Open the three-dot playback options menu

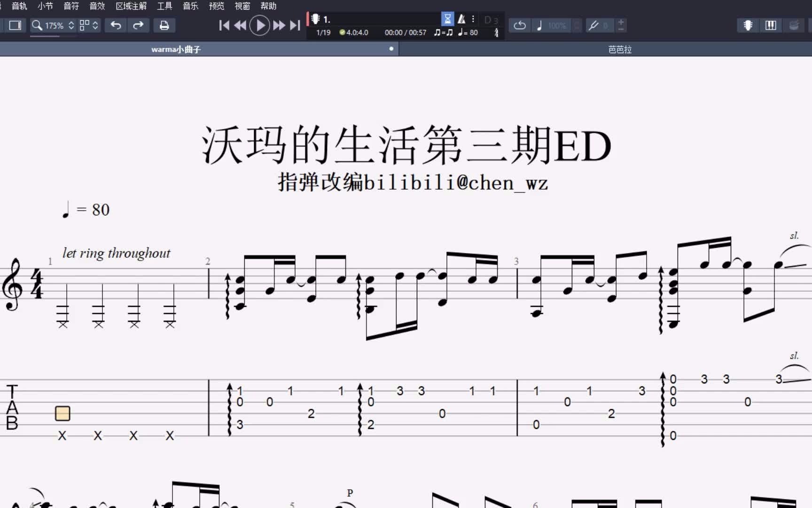click(x=473, y=19)
